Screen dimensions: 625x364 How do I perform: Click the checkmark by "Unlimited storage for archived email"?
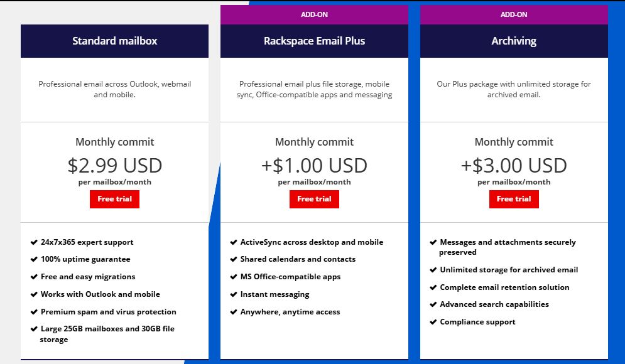433,269
